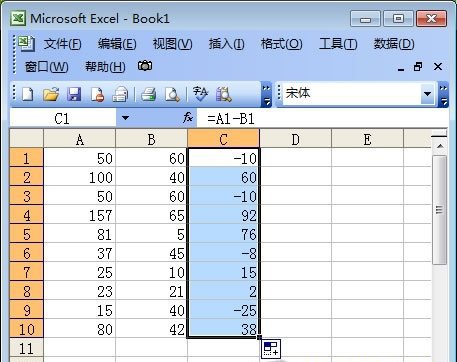Select column D header
The height and width of the screenshot is (362, 457).
[x=295, y=139]
